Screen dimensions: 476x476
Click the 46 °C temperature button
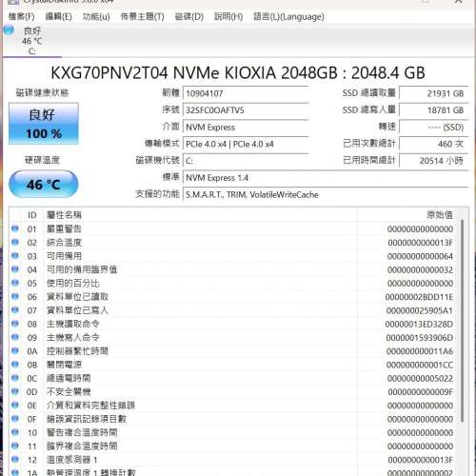pos(44,184)
